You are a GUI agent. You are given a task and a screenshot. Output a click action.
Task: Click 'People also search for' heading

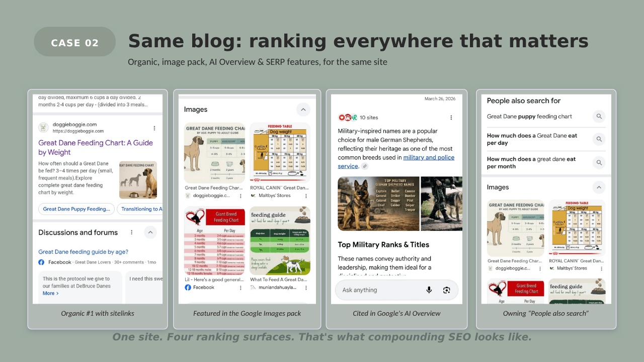click(524, 101)
